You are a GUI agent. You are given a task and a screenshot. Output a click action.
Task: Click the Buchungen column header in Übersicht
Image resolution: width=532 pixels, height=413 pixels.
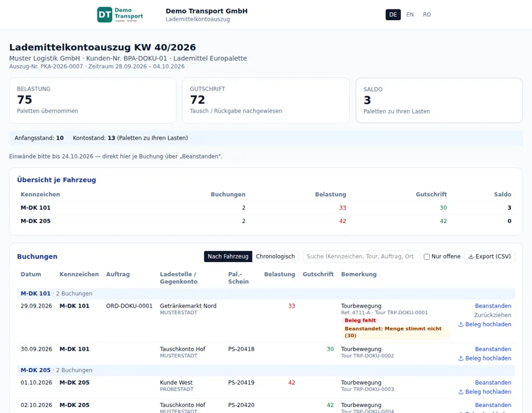tap(228, 195)
